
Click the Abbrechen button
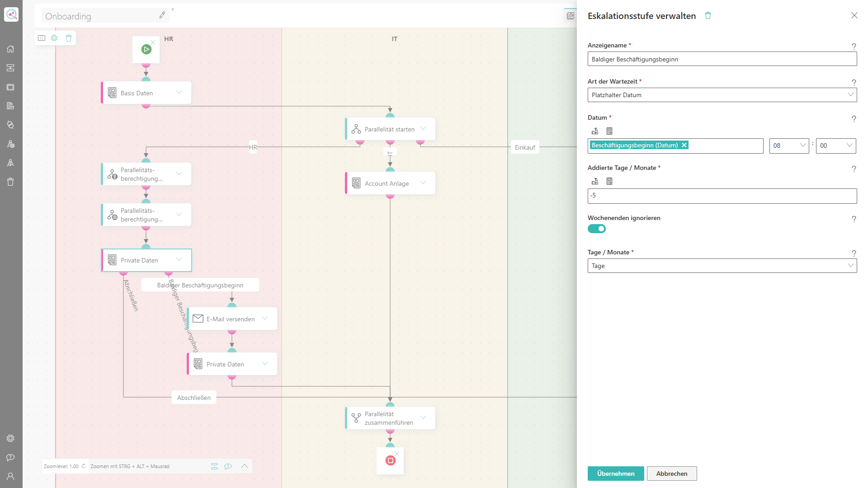coord(672,474)
